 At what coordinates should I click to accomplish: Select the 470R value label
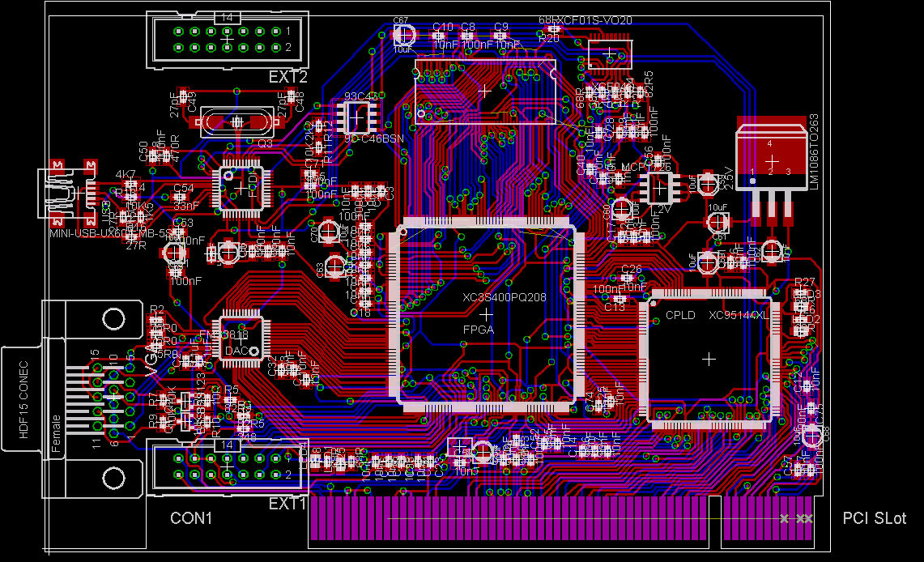click(x=174, y=148)
